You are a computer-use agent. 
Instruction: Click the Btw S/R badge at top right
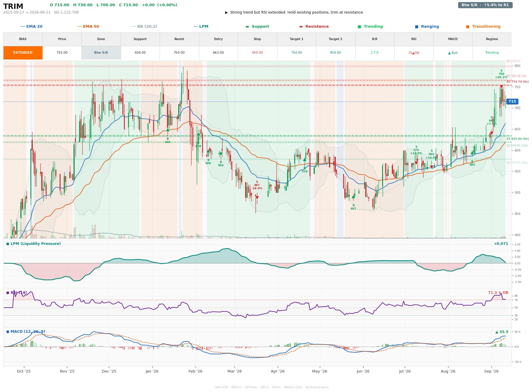[485, 5]
